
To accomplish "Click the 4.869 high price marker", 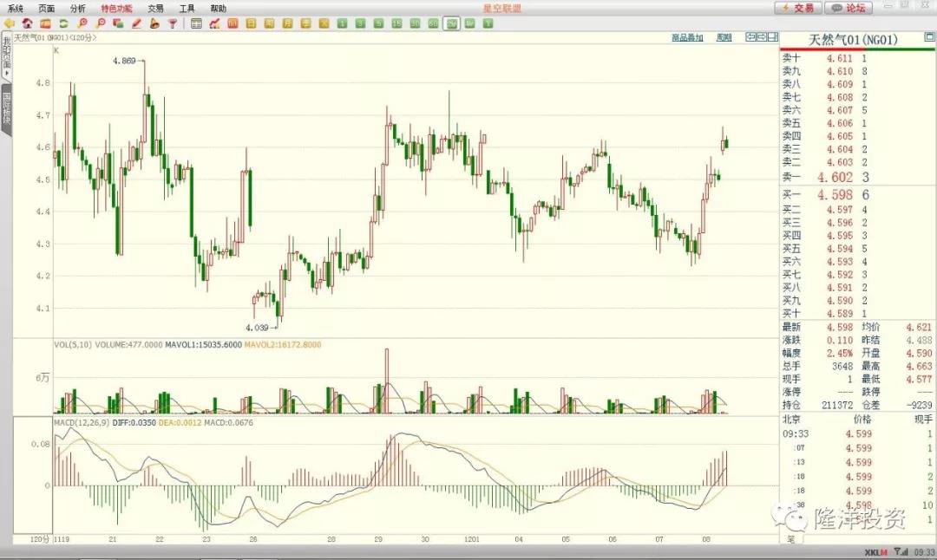I will point(124,61).
